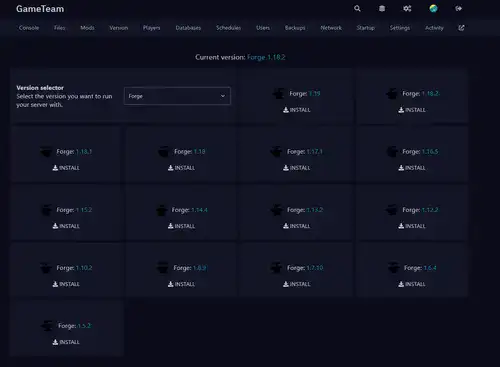Click the Forge 1.18.1 anvil icon
Image resolution: width=500 pixels, height=367 pixels.
(x=46, y=152)
